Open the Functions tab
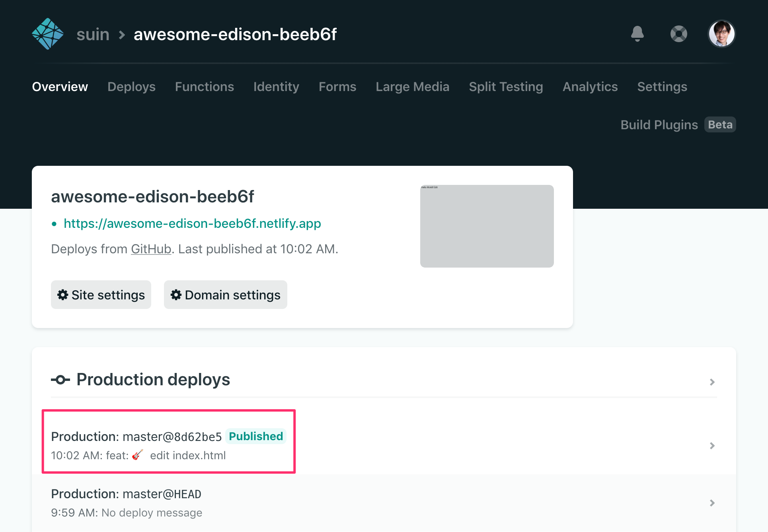The image size is (768, 532). click(205, 87)
